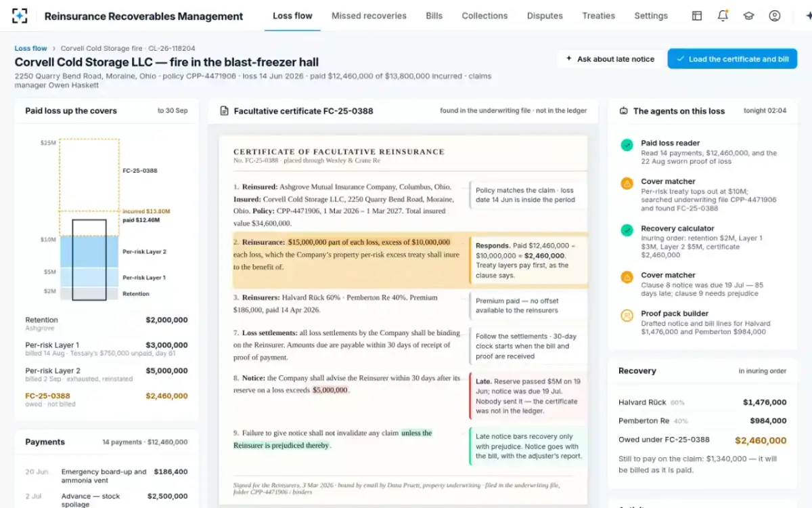Select the Halvard Rück $1,476,000 row
Screen dimensions: 812x508
pos(702,402)
